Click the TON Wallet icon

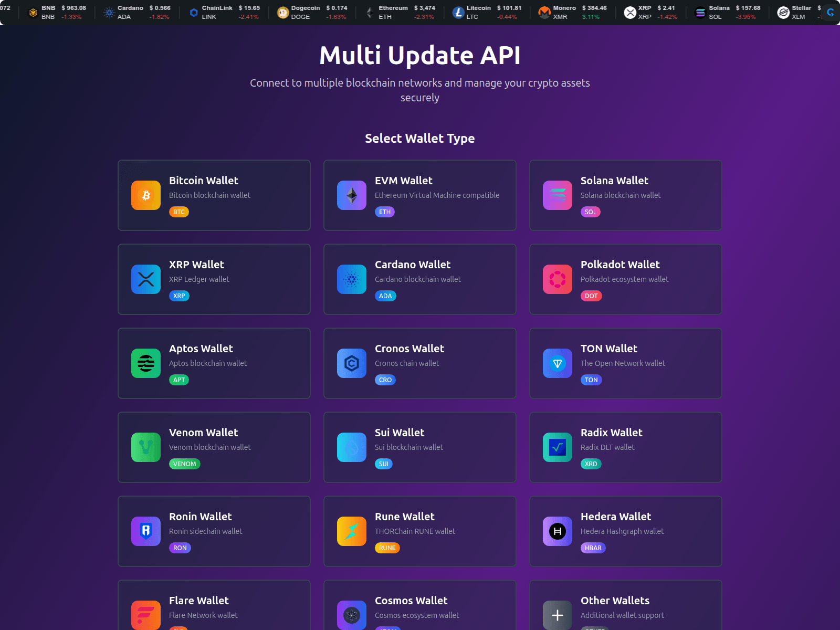pos(558,363)
